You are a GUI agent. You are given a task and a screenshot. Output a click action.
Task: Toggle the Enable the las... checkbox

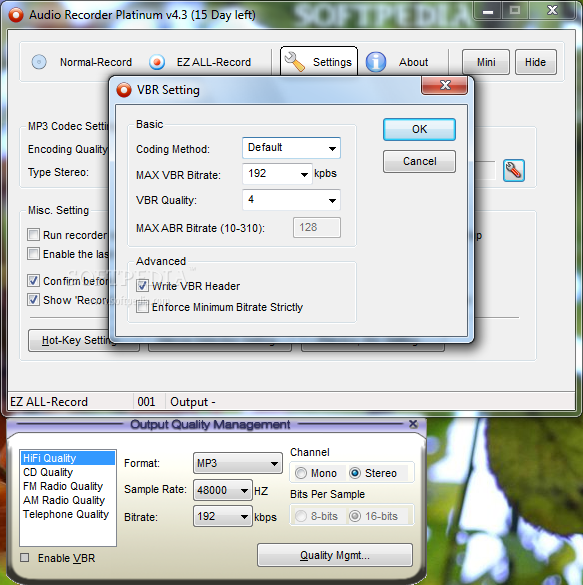click(x=33, y=254)
